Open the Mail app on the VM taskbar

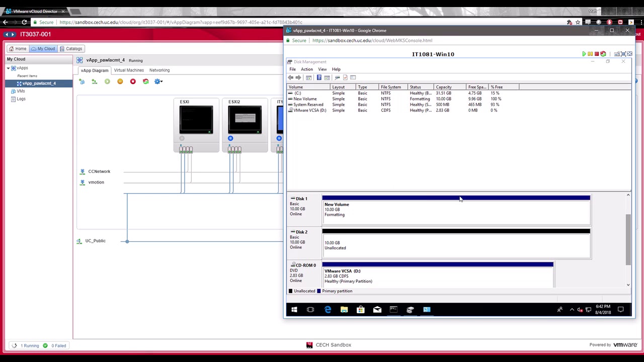[377, 310]
